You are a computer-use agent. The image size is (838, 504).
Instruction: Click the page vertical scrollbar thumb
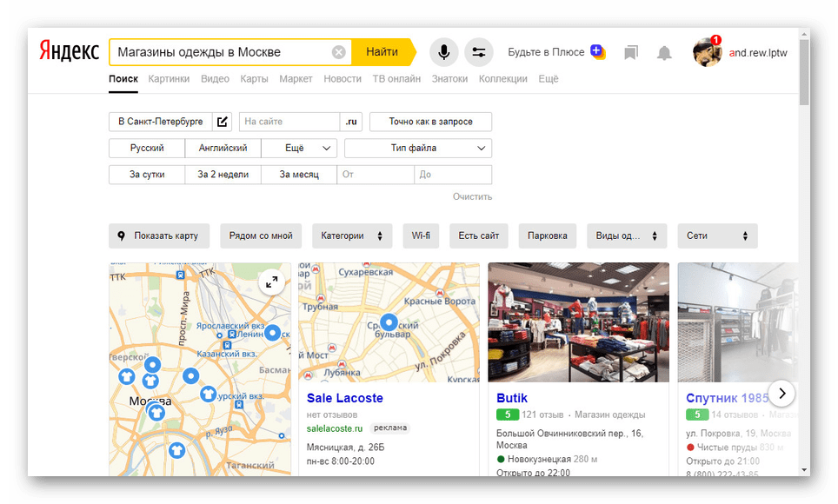pyautogui.click(x=804, y=72)
